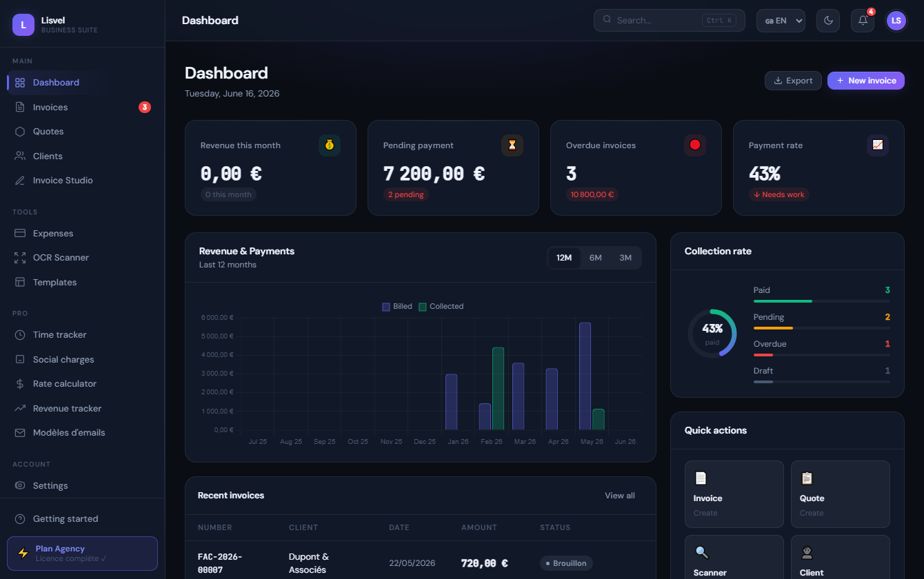924x579 pixels.
Task: Click the money bag icon on the revenue card
Action: click(330, 145)
